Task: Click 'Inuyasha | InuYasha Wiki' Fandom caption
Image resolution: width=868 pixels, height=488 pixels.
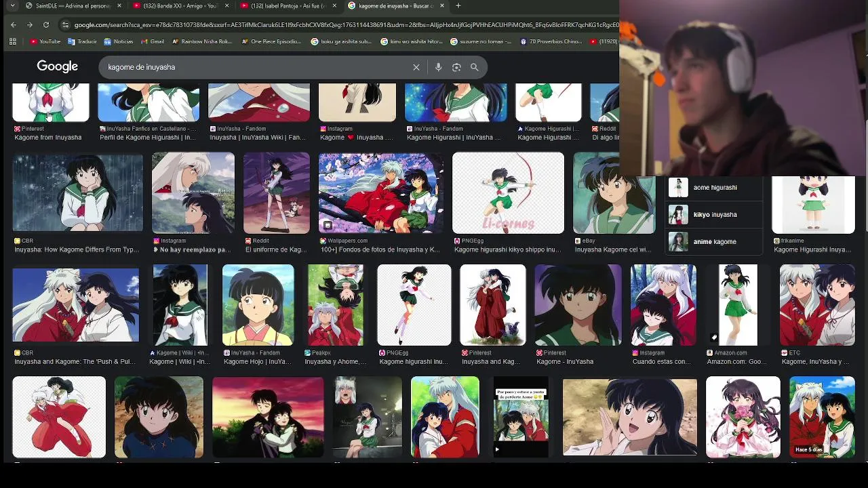Action: (258, 138)
